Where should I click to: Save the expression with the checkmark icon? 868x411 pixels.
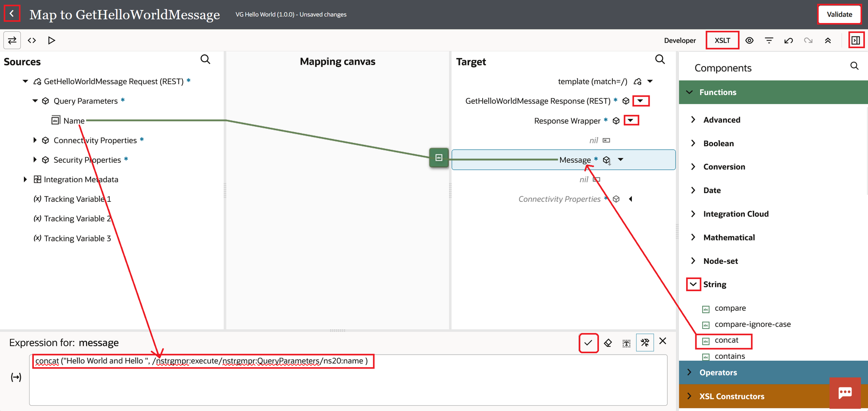[x=588, y=343]
